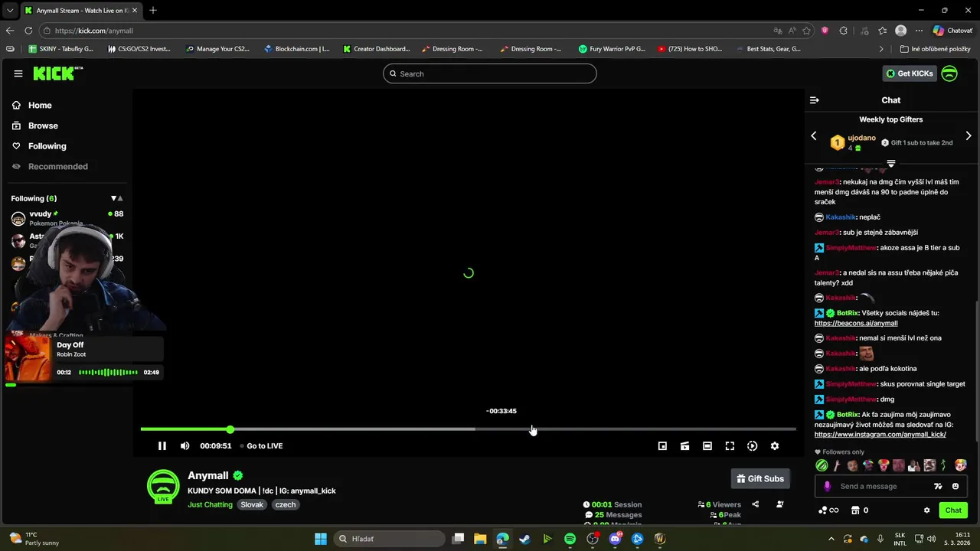This screenshot has width=980, height=551.
Task: Focus the Kick search field
Action: [x=490, y=73]
